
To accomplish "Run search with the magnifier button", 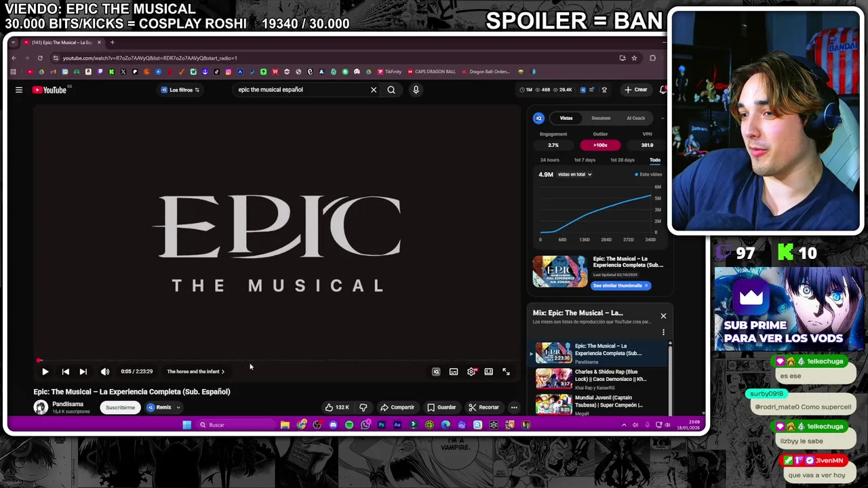I will 391,89.
